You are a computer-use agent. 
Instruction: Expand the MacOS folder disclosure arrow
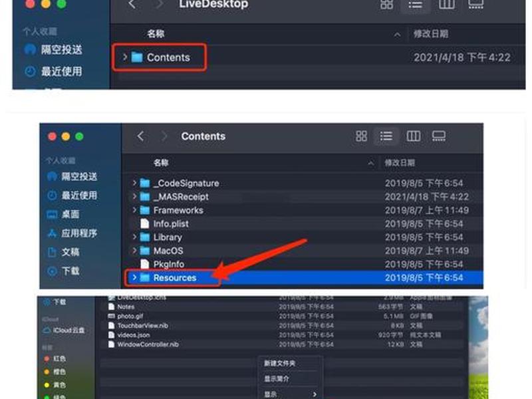pos(134,251)
